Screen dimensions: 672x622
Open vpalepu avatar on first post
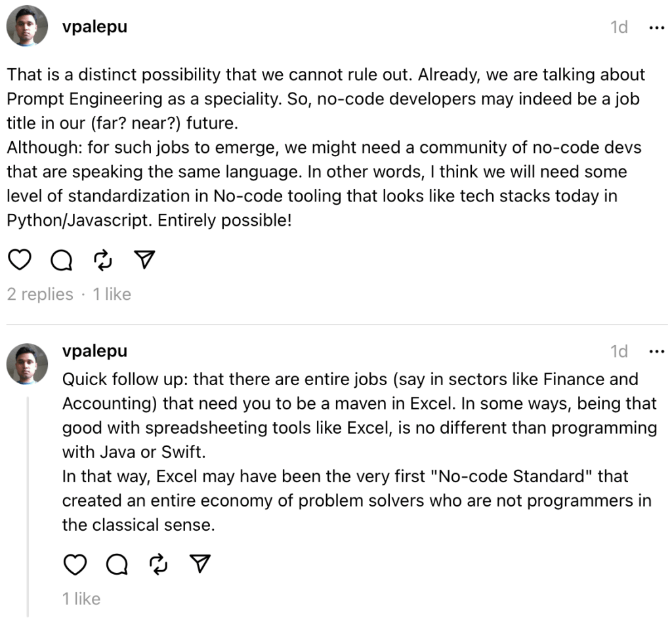point(27,26)
